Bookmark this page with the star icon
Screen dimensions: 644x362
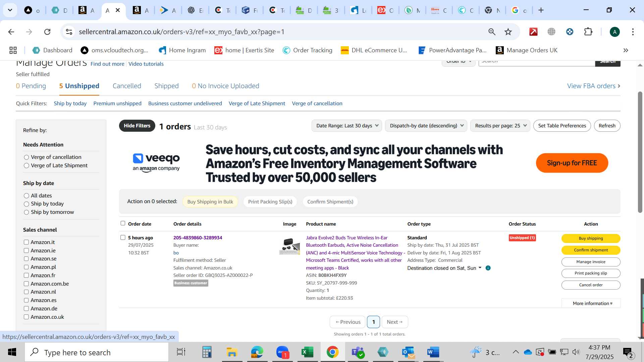pos(508,32)
